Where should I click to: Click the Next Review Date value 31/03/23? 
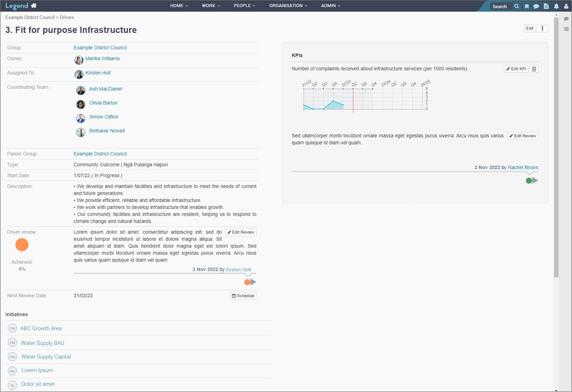pyautogui.click(x=83, y=296)
